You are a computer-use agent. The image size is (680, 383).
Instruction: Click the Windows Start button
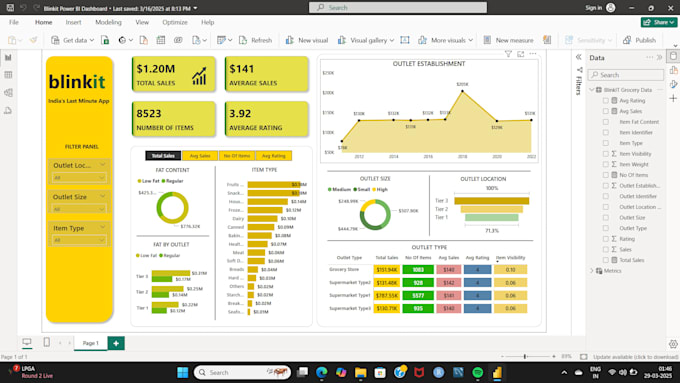183,372
